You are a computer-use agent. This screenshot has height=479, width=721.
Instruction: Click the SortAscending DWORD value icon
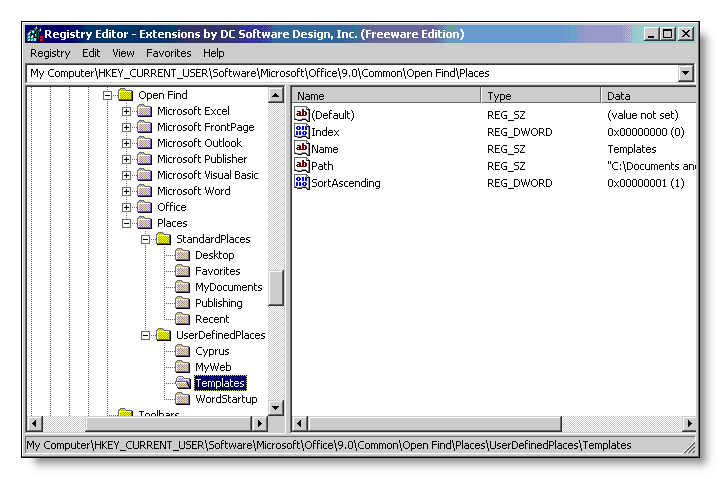[x=302, y=182]
